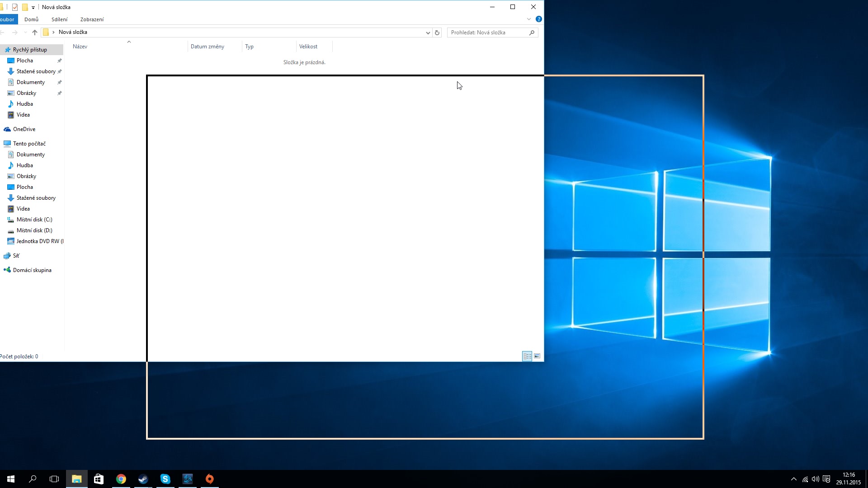Viewport: 868px width, 488px height.
Task: Show hidden system tray icons
Action: [x=793, y=479]
